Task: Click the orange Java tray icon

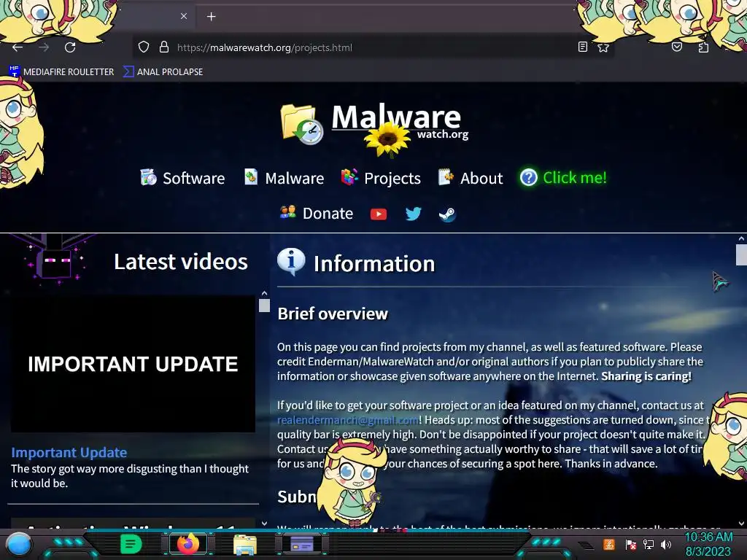Action: click(609, 544)
